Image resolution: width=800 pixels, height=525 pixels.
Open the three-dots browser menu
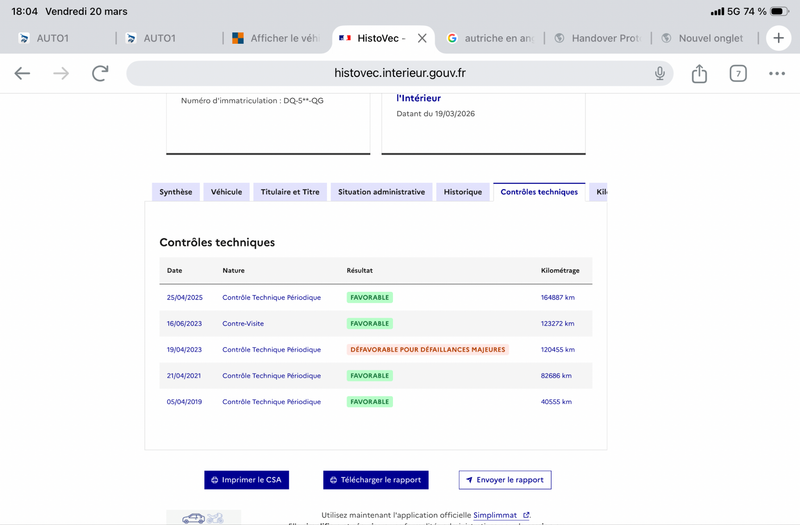pyautogui.click(x=777, y=73)
